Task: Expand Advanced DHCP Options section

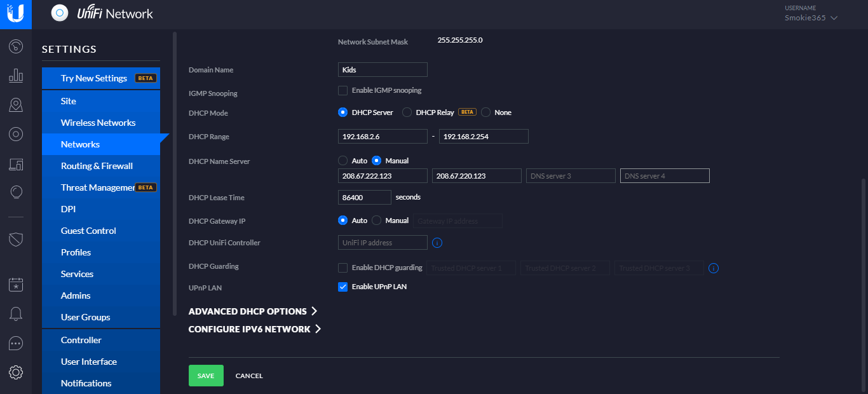Action: pyautogui.click(x=252, y=311)
